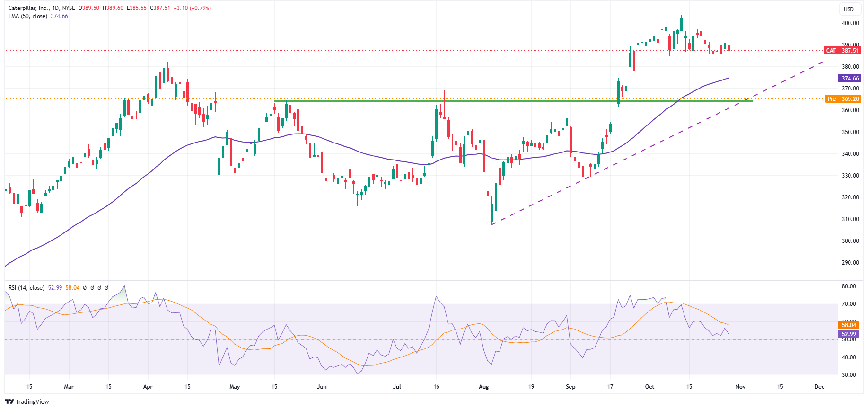Click the Oct date label on time axis
Screen dimensions: 868x410
coord(650,387)
